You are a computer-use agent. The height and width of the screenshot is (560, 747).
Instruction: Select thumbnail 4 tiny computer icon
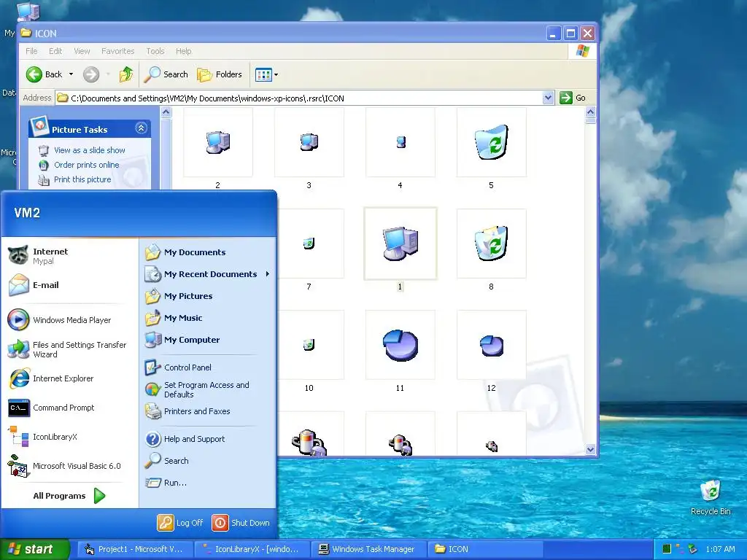[x=400, y=142]
